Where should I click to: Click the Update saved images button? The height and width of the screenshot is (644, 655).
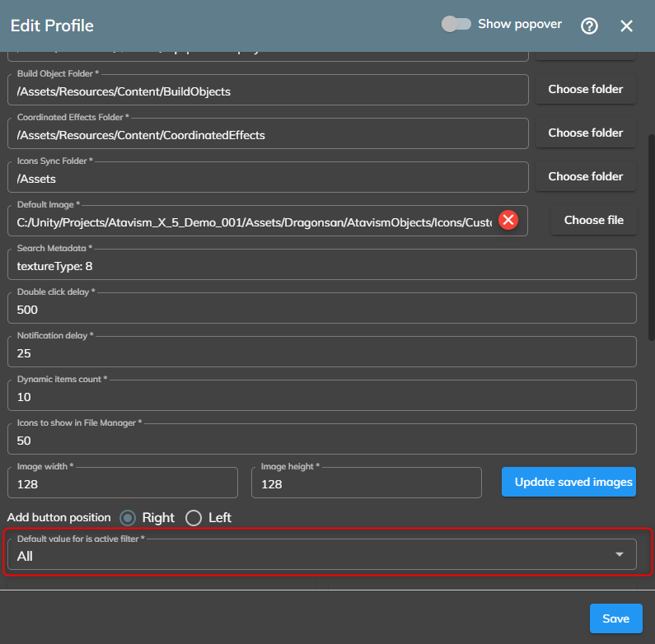click(568, 482)
